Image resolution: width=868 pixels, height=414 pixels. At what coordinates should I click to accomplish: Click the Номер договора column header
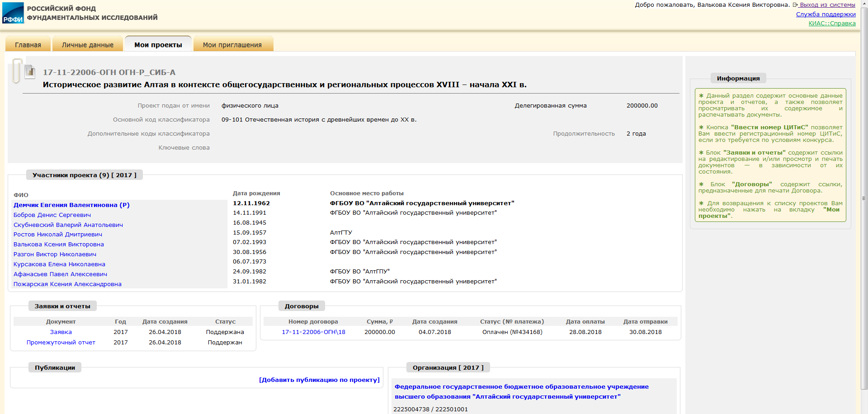click(313, 321)
